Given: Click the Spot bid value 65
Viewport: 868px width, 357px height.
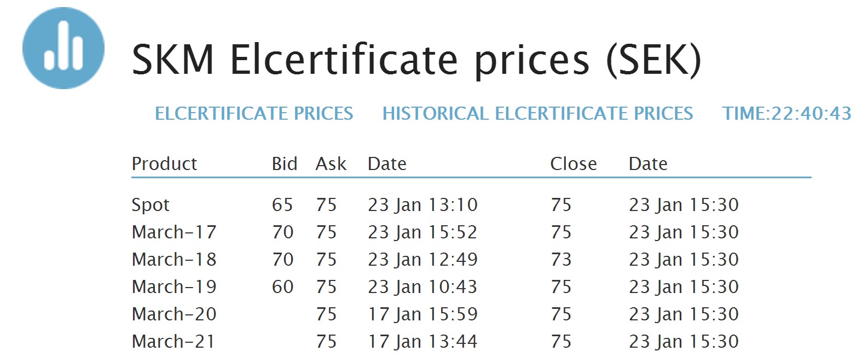Looking at the screenshot, I should [x=282, y=205].
